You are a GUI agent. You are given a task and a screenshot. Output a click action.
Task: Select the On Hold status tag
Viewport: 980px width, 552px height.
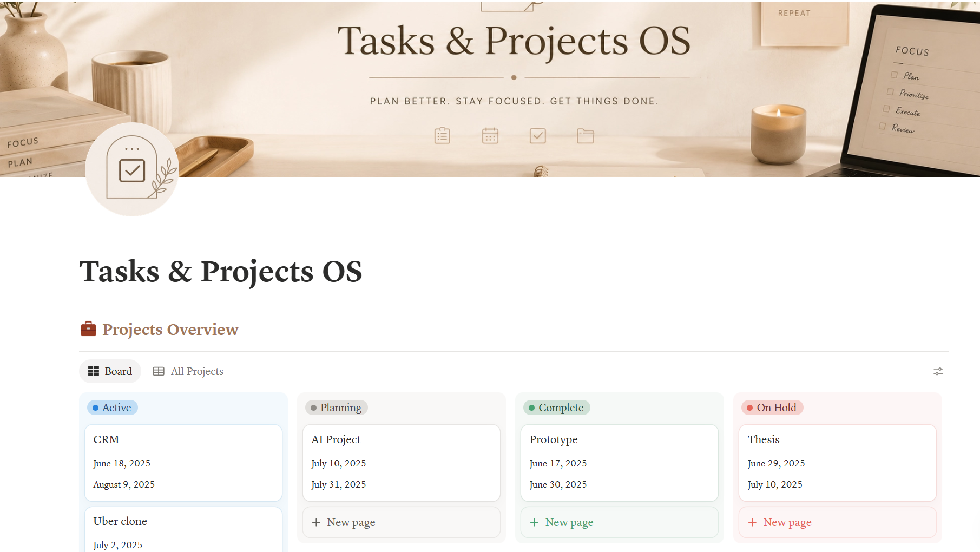click(x=772, y=408)
